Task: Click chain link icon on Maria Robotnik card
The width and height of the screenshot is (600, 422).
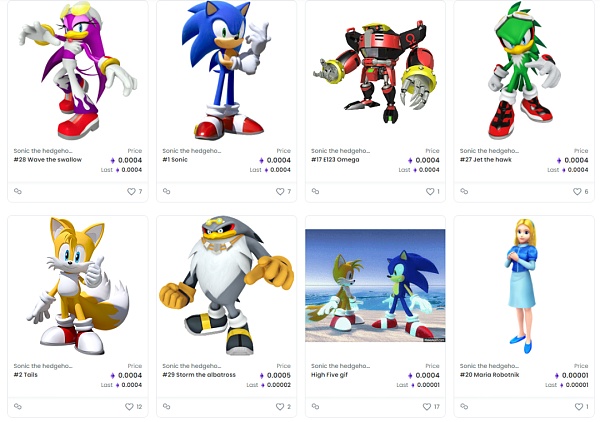Action: click(464, 407)
